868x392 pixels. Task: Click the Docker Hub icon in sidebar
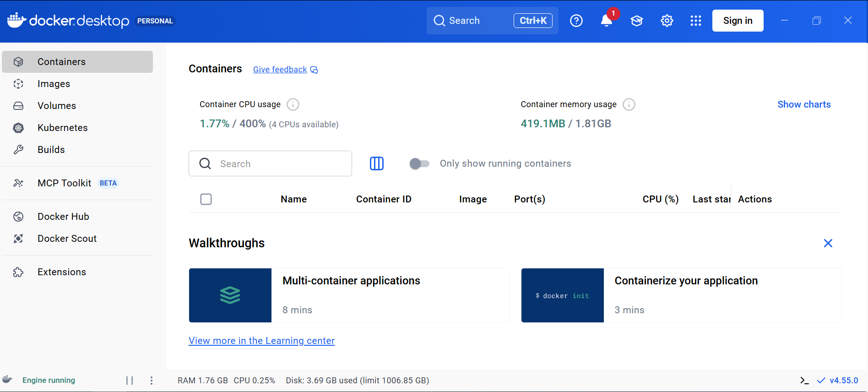(18, 217)
